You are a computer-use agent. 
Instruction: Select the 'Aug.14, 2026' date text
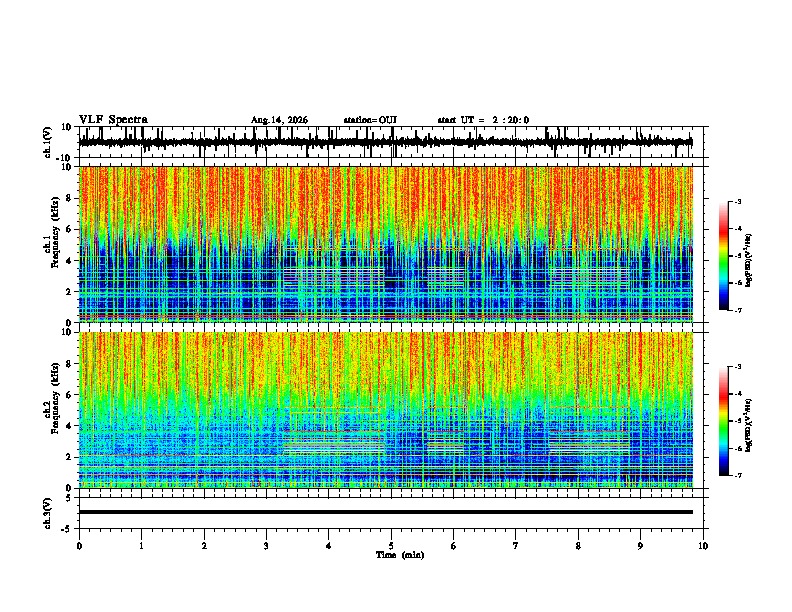tap(279, 120)
